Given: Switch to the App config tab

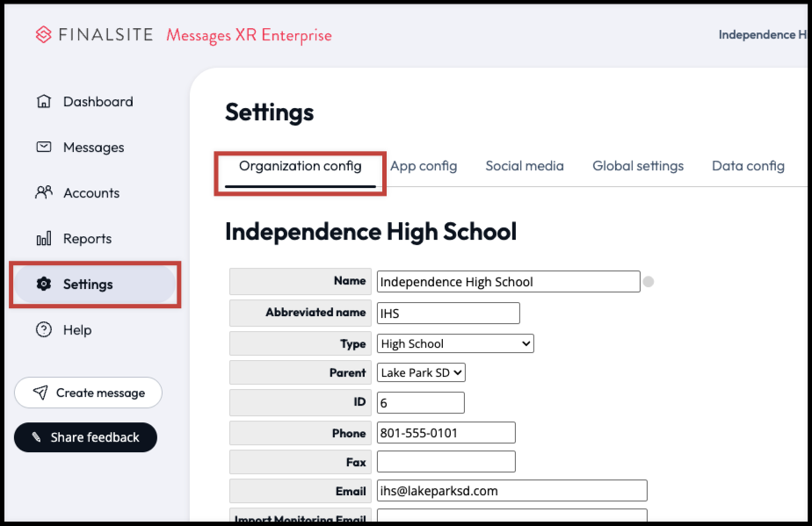Looking at the screenshot, I should coord(424,166).
